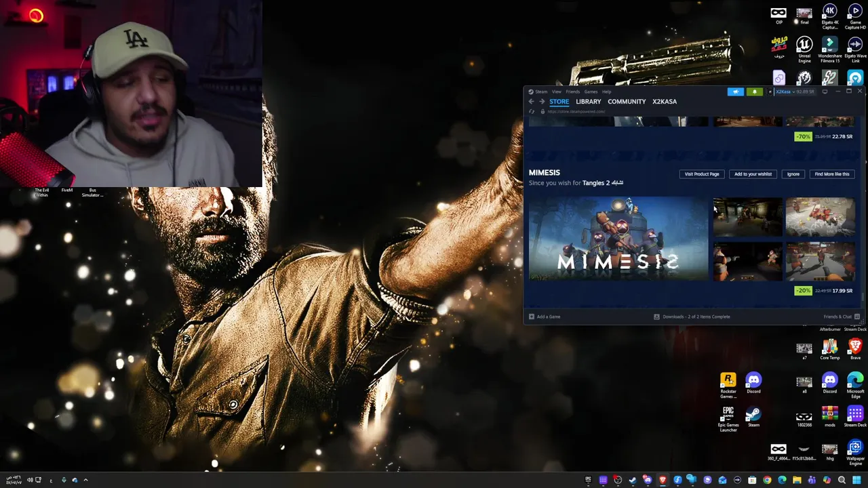Screen dimensions: 868x488
Task: Open Brave from the taskbar
Action: pyautogui.click(x=663, y=480)
